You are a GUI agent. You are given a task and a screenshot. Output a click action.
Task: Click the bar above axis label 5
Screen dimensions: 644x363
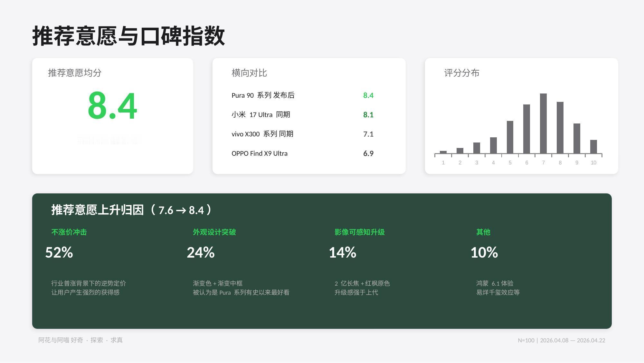point(510,137)
